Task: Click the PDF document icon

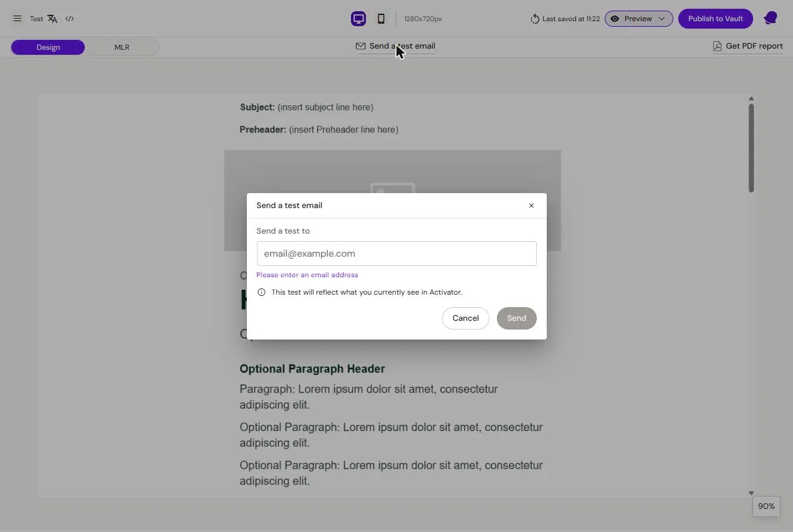Action: (x=717, y=46)
